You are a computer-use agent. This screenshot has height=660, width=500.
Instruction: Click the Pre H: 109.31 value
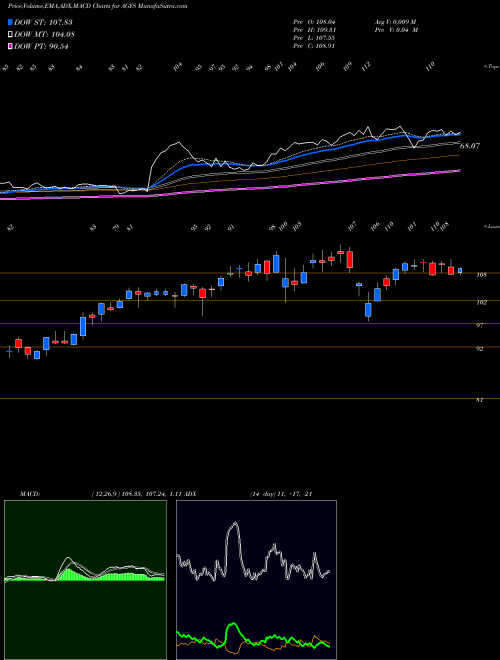[314, 30]
